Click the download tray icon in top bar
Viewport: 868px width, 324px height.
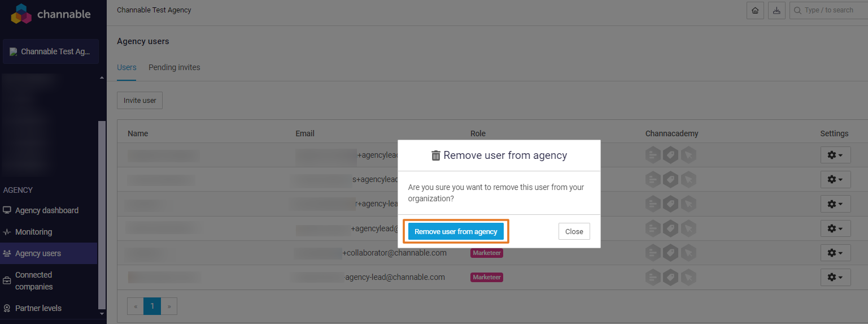click(x=777, y=11)
